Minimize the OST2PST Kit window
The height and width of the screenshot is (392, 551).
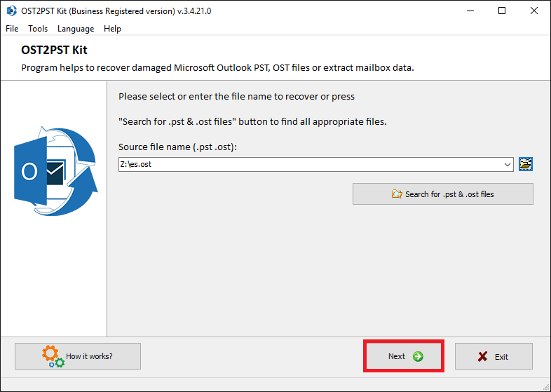pos(470,11)
